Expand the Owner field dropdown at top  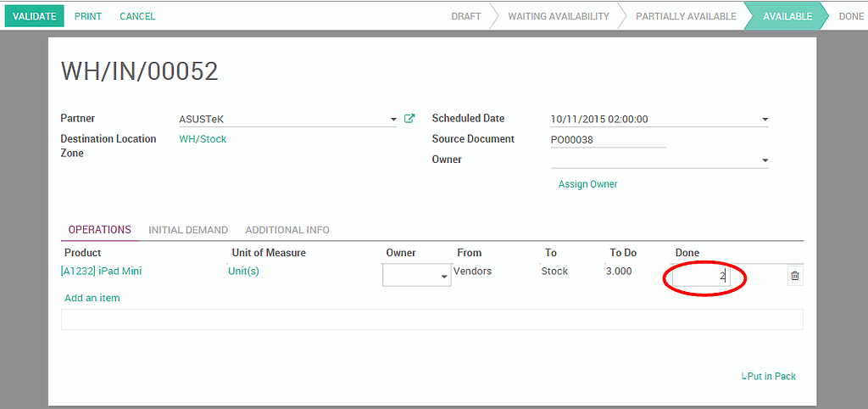[765, 160]
